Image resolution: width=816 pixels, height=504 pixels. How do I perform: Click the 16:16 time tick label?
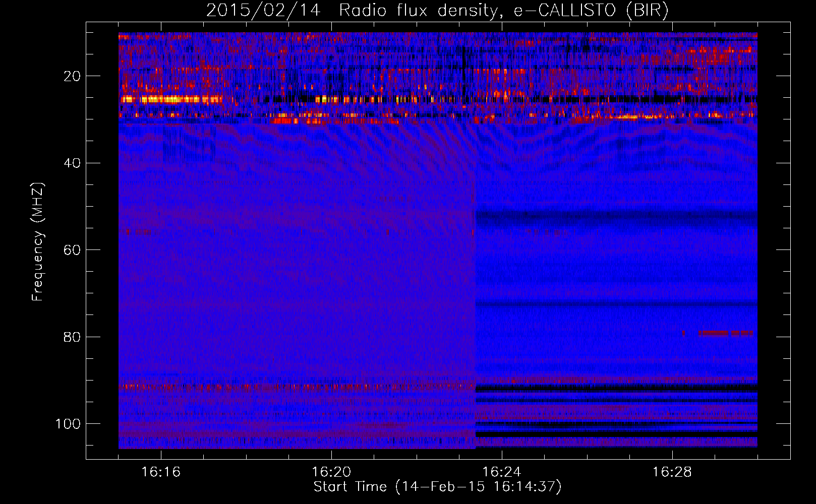click(161, 472)
